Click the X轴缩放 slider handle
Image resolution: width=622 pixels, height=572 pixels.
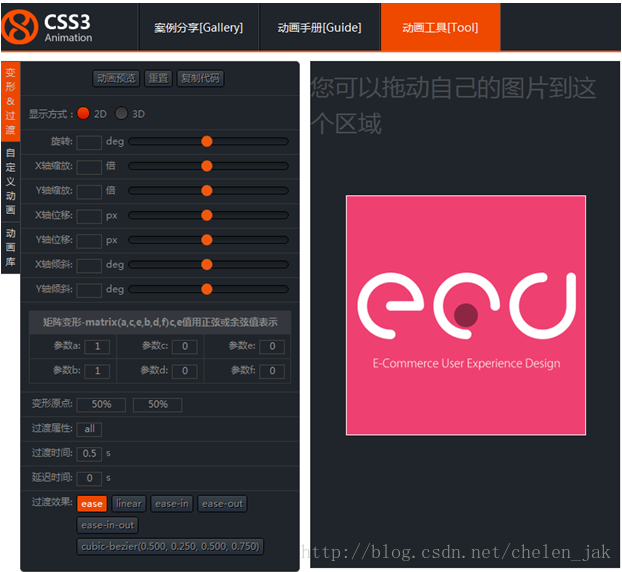click(207, 166)
